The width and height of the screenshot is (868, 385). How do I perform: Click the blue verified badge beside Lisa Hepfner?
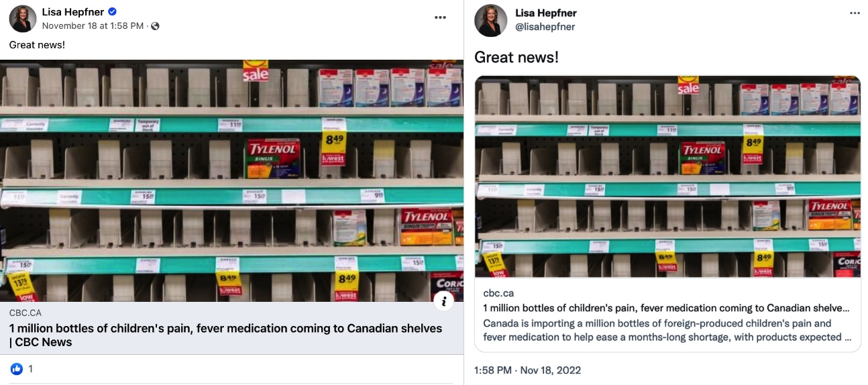click(x=113, y=11)
